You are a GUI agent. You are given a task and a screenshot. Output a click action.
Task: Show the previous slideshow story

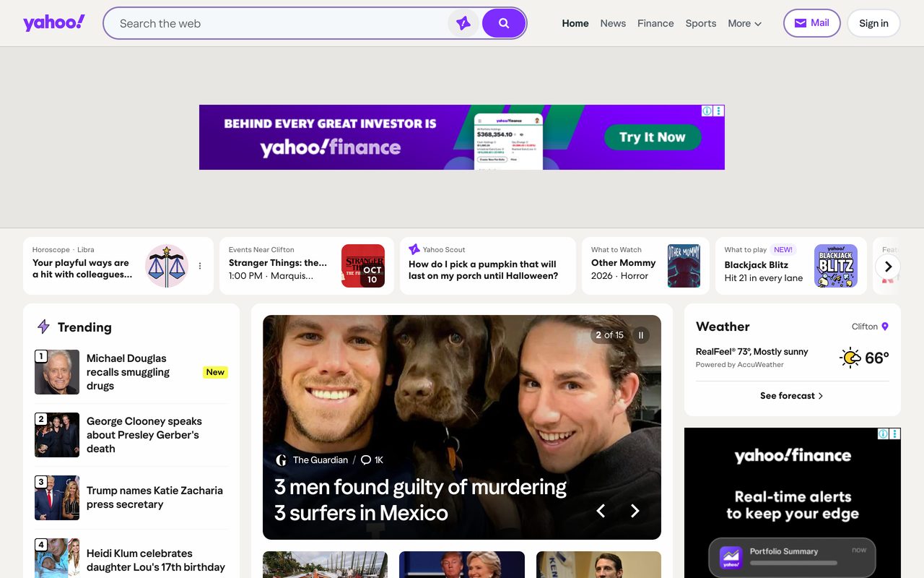[601, 511]
